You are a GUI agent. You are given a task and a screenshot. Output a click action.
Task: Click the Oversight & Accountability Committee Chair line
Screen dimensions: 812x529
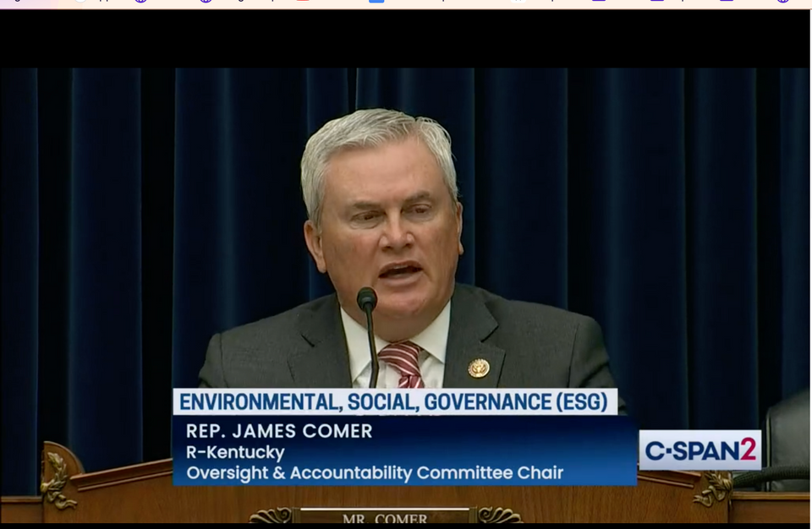pos(375,473)
